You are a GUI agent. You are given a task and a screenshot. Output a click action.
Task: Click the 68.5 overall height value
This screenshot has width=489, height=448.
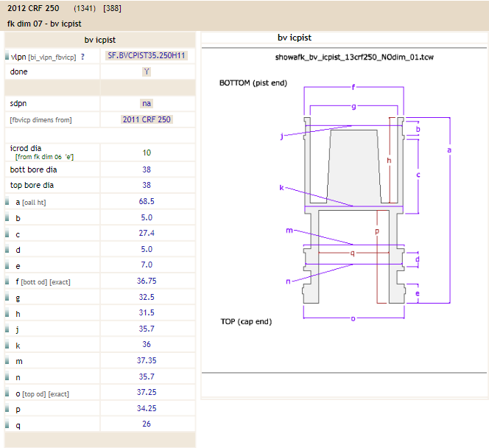tap(147, 201)
